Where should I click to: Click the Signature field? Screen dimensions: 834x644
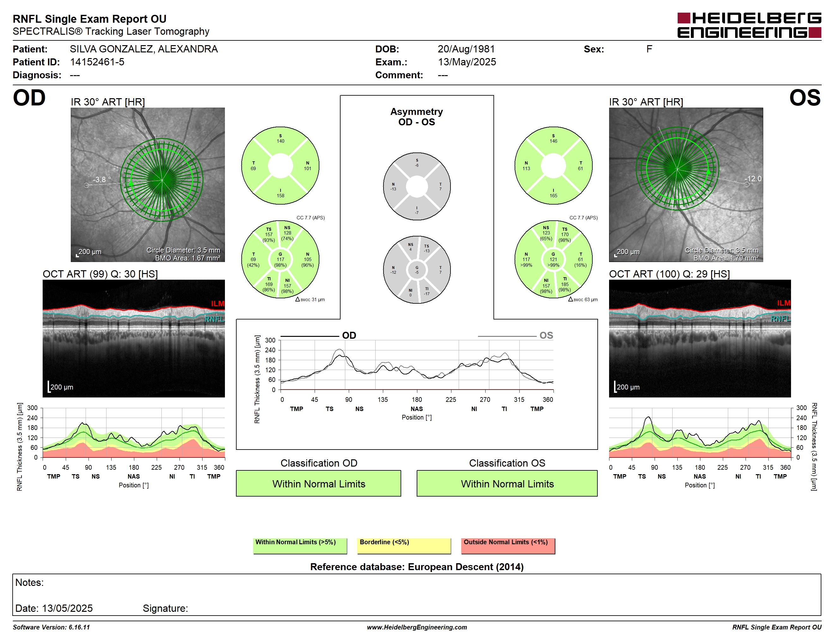[x=165, y=608]
